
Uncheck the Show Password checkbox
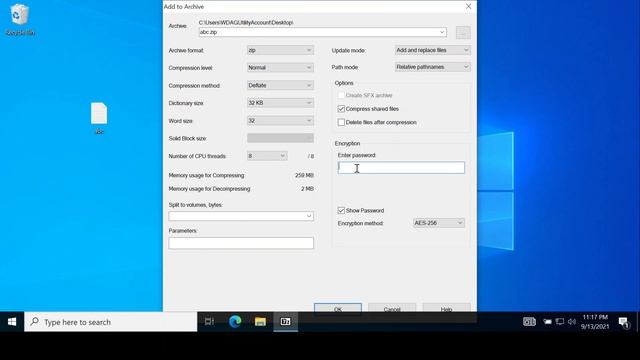(341, 211)
